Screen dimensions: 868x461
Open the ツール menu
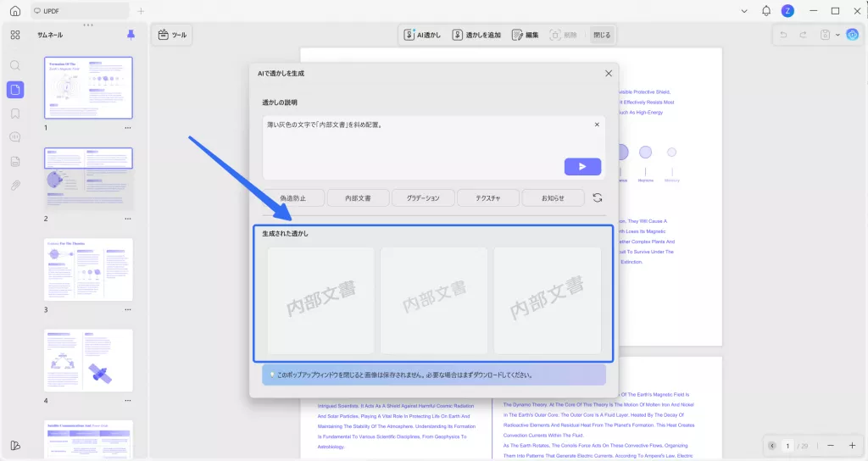point(172,35)
